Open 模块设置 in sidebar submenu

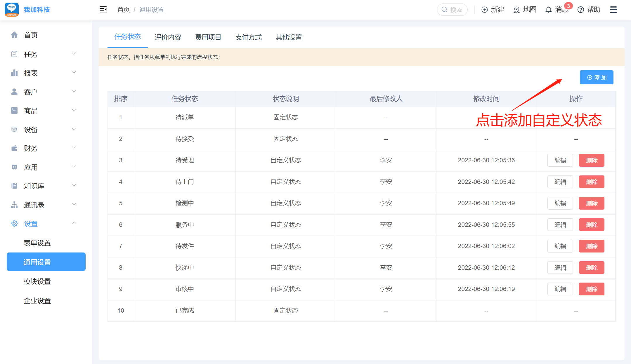point(37,281)
